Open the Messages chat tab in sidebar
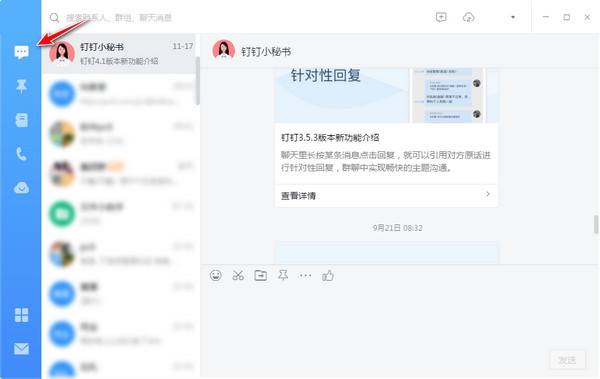600x379 pixels. point(21,52)
